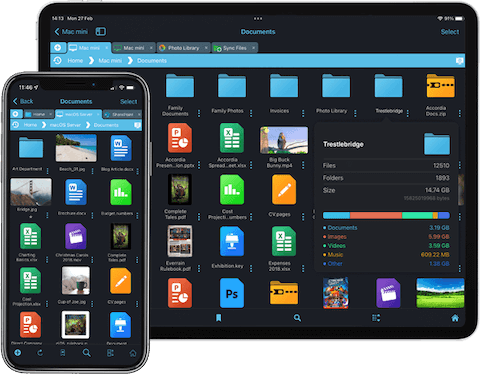Open Accordia Docs.zip archive icon

click(440, 86)
